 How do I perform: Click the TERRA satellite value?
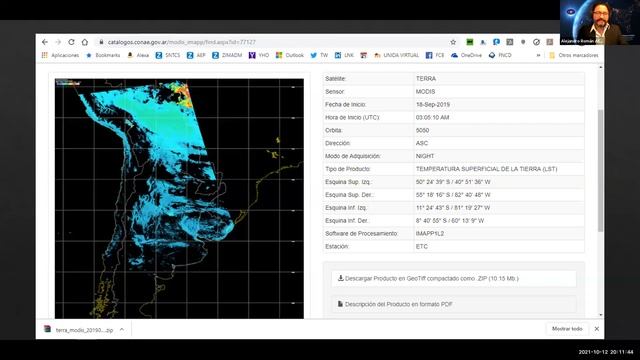tap(426, 78)
